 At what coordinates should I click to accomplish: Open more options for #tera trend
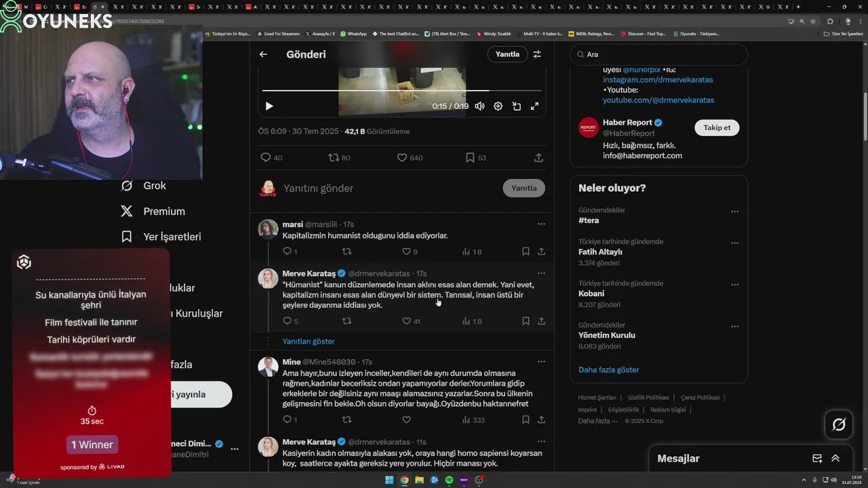[734, 211]
